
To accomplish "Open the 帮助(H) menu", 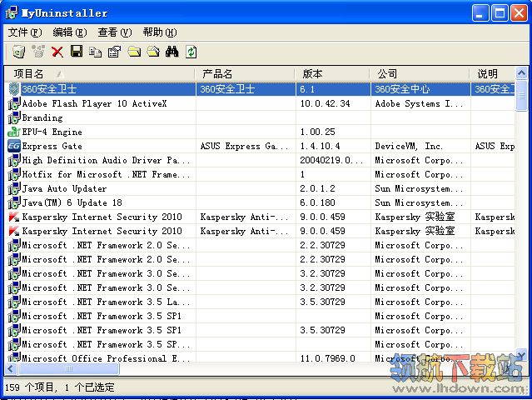I will point(160,32).
